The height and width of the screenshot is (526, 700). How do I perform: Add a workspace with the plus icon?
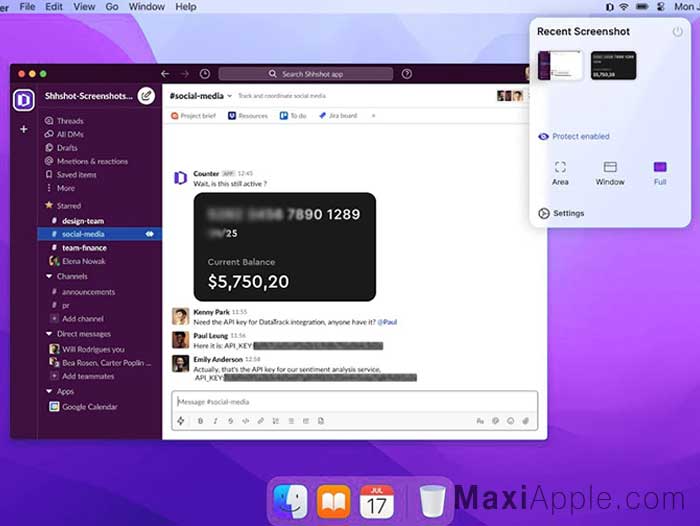[24, 129]
